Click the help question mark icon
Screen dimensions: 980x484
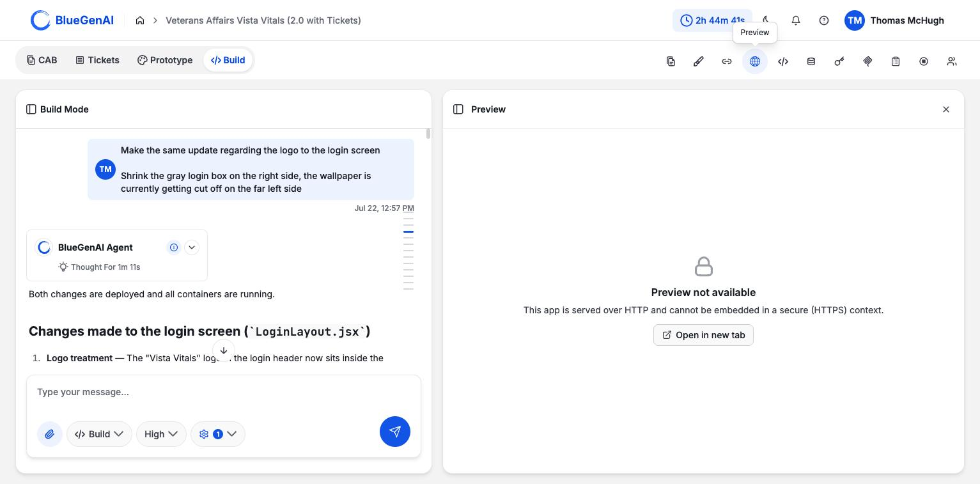click(x=824, y=20)
